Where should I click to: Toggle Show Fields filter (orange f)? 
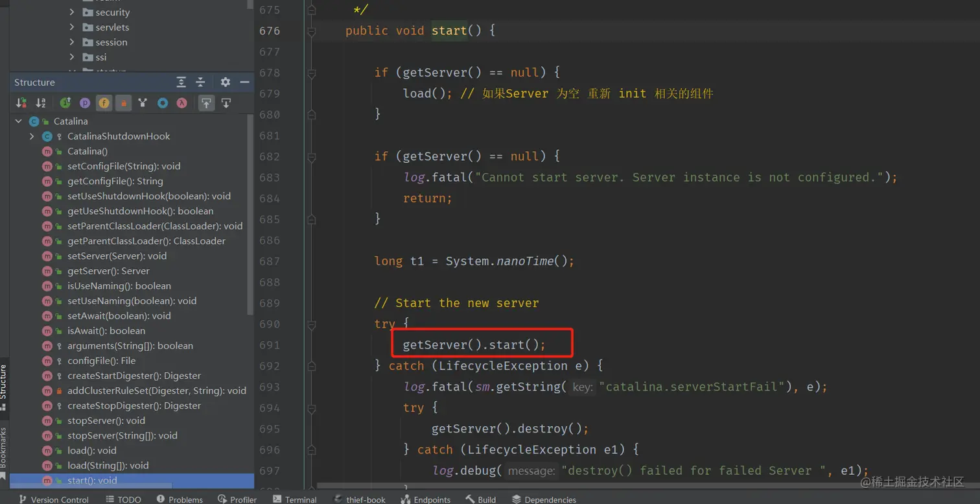click(104, 102)
